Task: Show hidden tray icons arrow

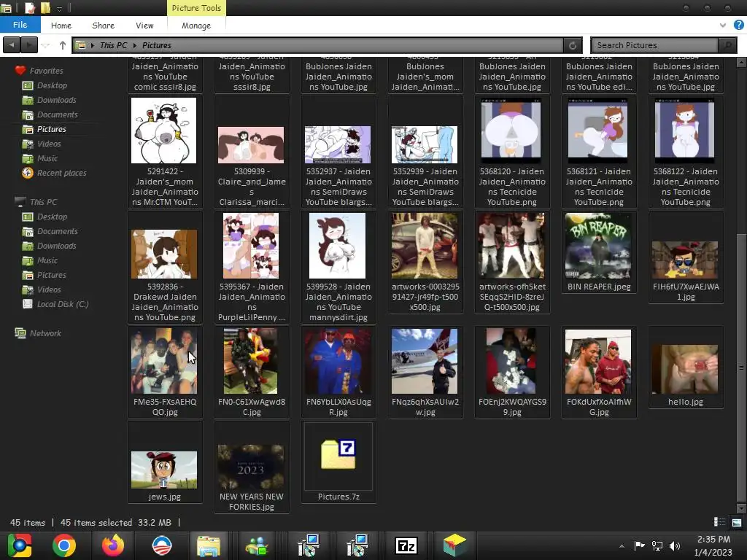Action: click(622, 546)
